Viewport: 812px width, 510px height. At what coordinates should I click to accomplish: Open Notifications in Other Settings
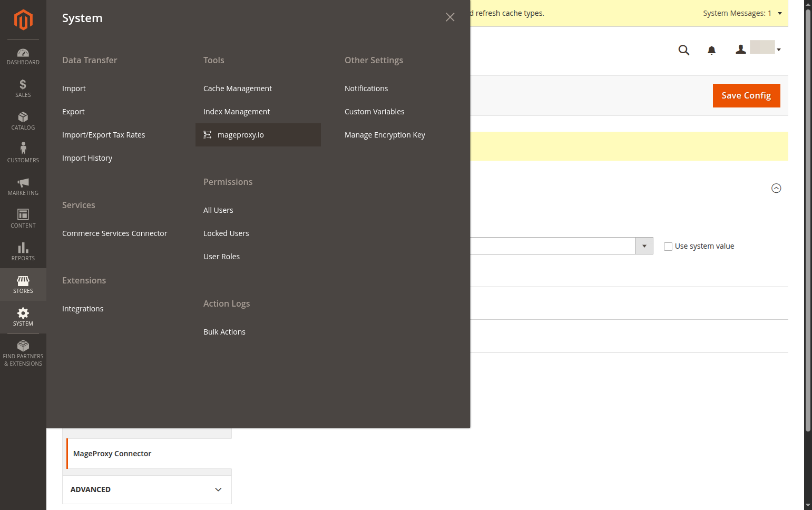coord(366,89)
